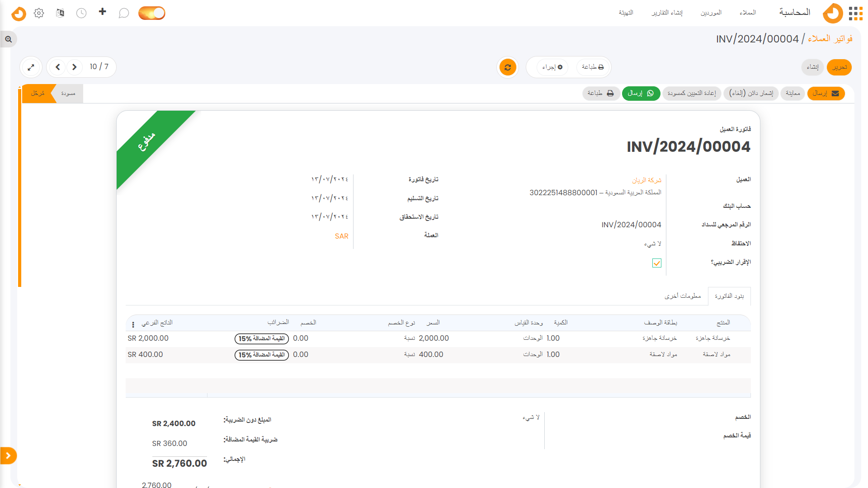Click the translation/language icon in the top bar
The height and width of the screenshot is (488, 868).
click(x=60, y=13)
